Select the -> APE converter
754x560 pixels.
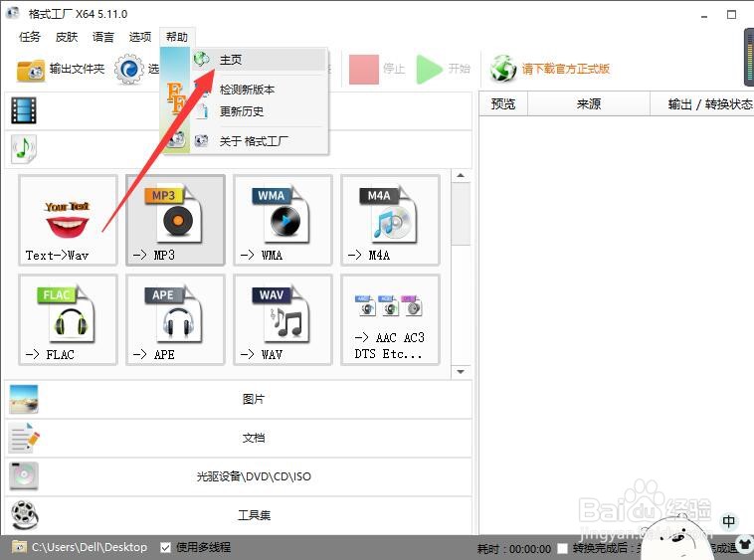coord(175,319)
